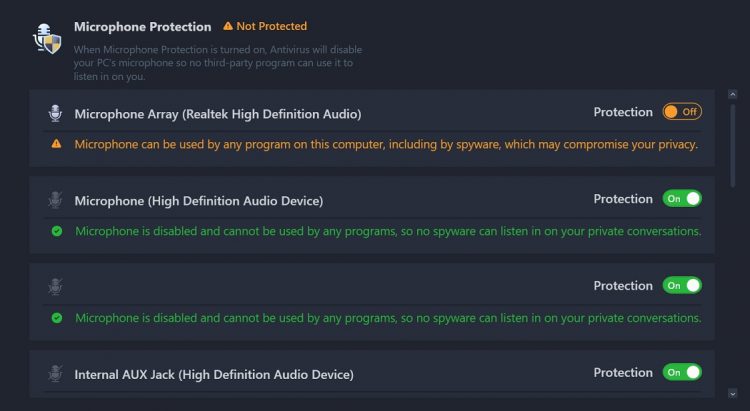Click mic icon beside Microphone (High Definition Audio Device)
Viewport: 750px width, 411px height.
[55, 200]
